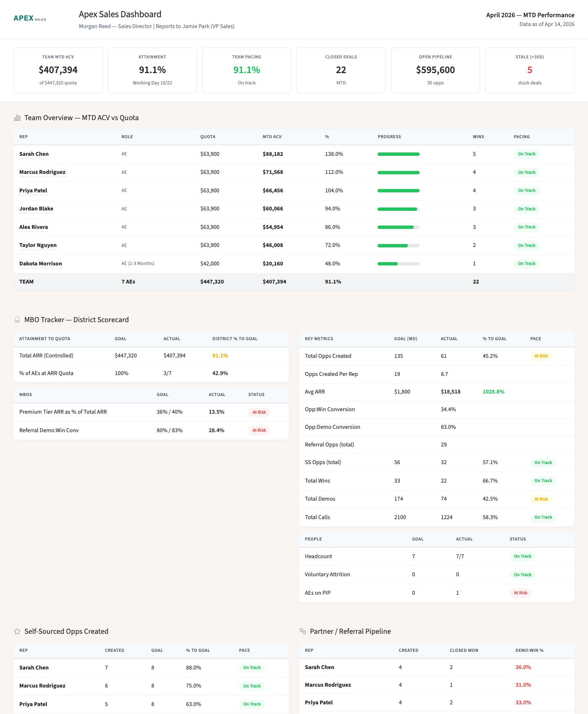Click Sarah Chen in Self-Sourced Opps table
Image resolution: width=588 pixels, height=714 pixels.
[34, 668]
